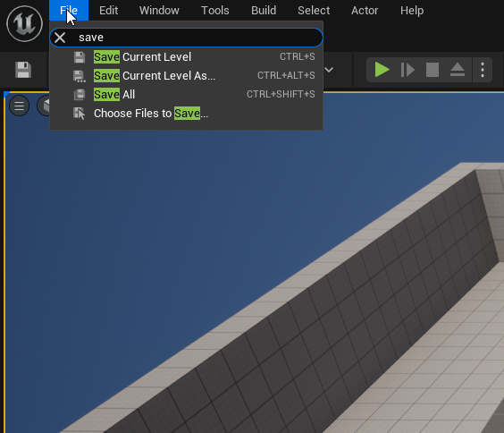Open play mode options three-dot menu

[483, 70]
